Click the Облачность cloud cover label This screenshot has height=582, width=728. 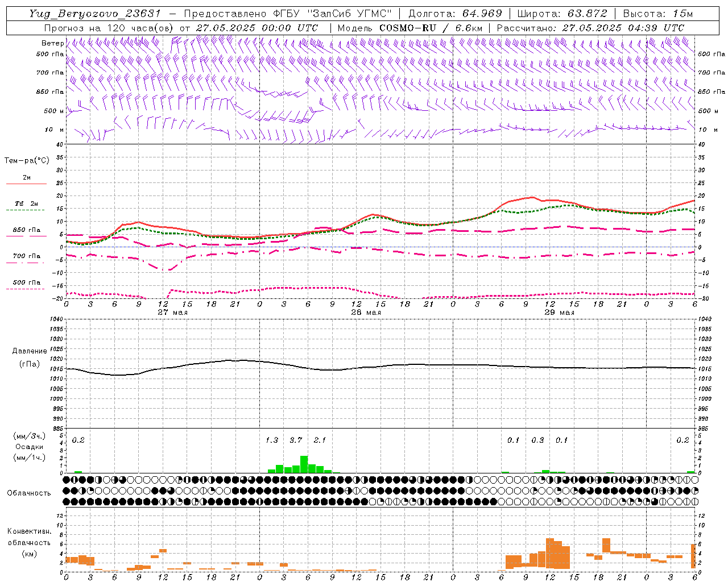[29, 493]
